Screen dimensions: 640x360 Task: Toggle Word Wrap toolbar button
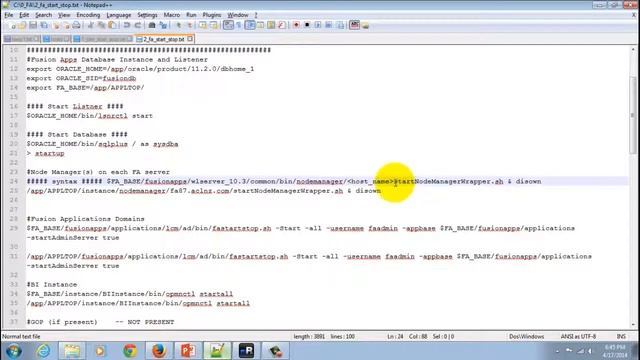pyautogui.click(x=228, y=25)
